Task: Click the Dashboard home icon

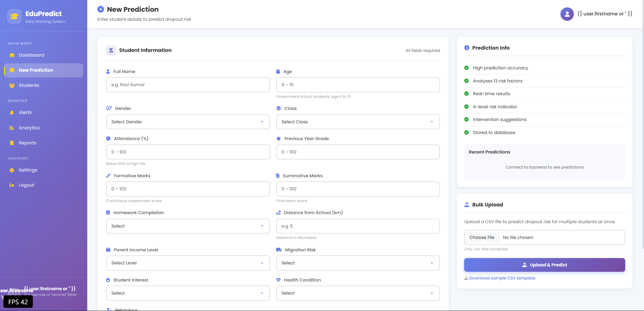Action: pos(12,55)
